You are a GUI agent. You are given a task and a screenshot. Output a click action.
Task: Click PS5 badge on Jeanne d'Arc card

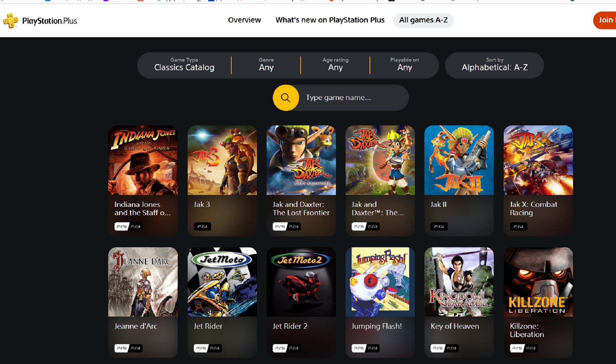122,348
